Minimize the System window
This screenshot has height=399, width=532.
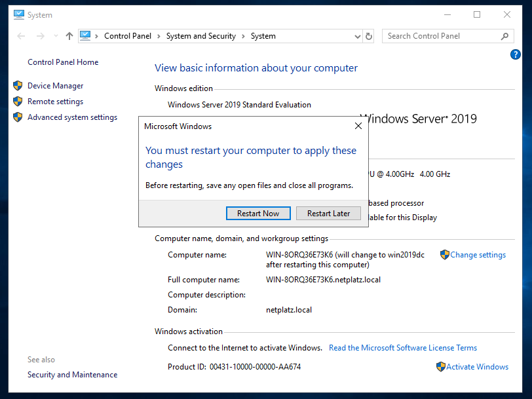[x=447, y=14]
